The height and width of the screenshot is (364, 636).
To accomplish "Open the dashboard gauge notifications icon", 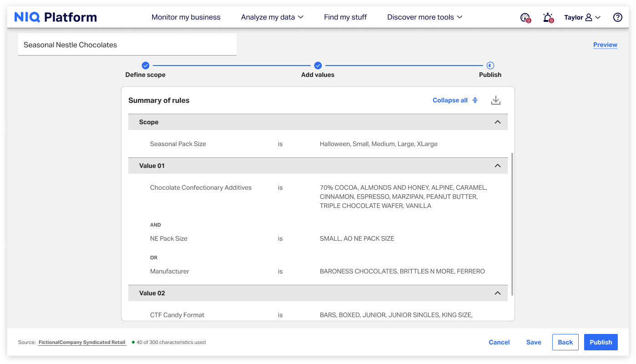I will click(x=525, y=18).
